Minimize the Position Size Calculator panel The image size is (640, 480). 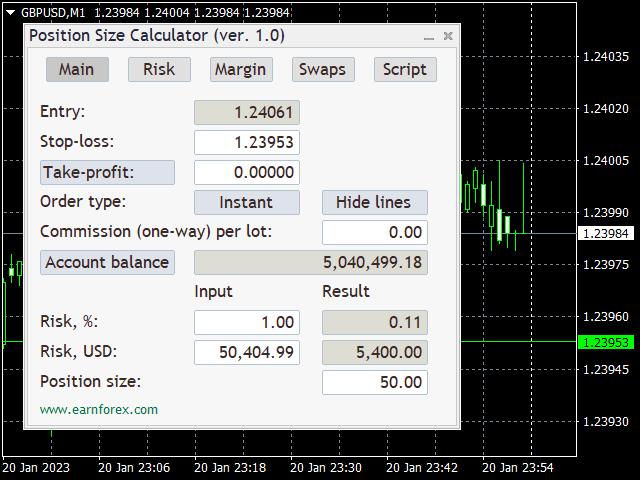pyautogui.click(x=429, y=37)
